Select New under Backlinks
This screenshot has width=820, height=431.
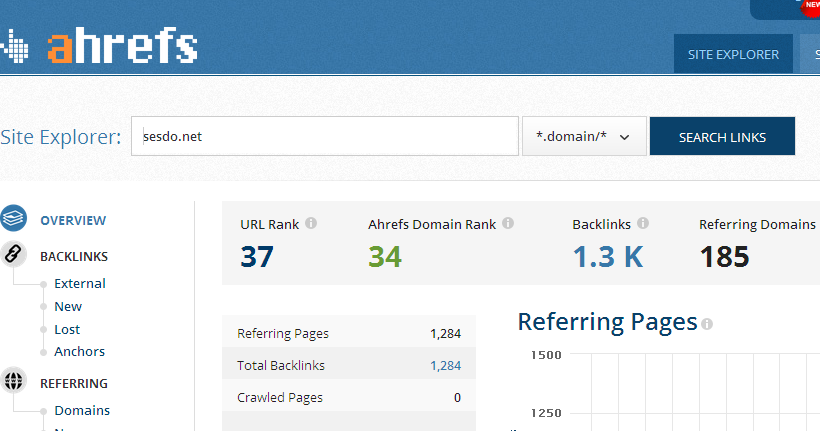click(x=68, y=307)
